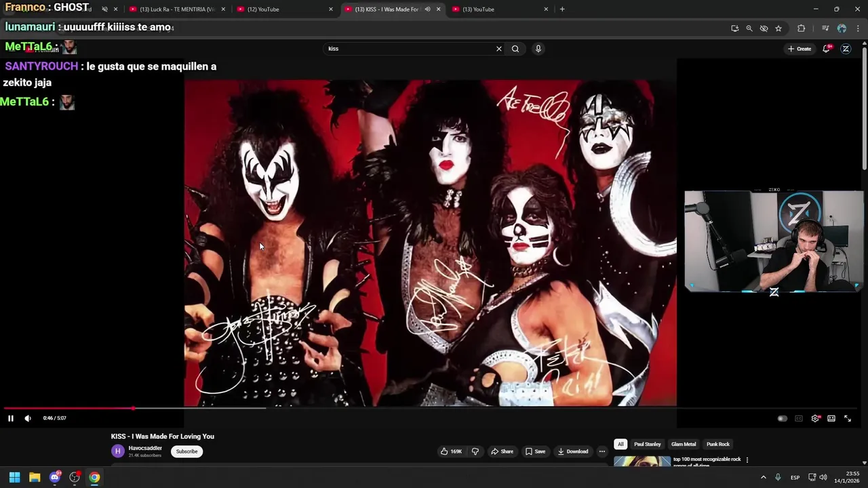Open Chrome media controls icon

[x=825, y=28]
